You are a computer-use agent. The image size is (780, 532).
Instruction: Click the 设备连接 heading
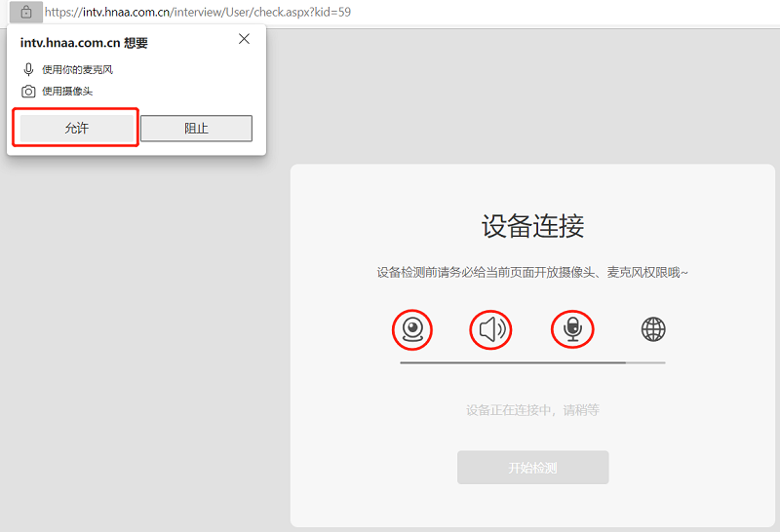click(532, 227)
